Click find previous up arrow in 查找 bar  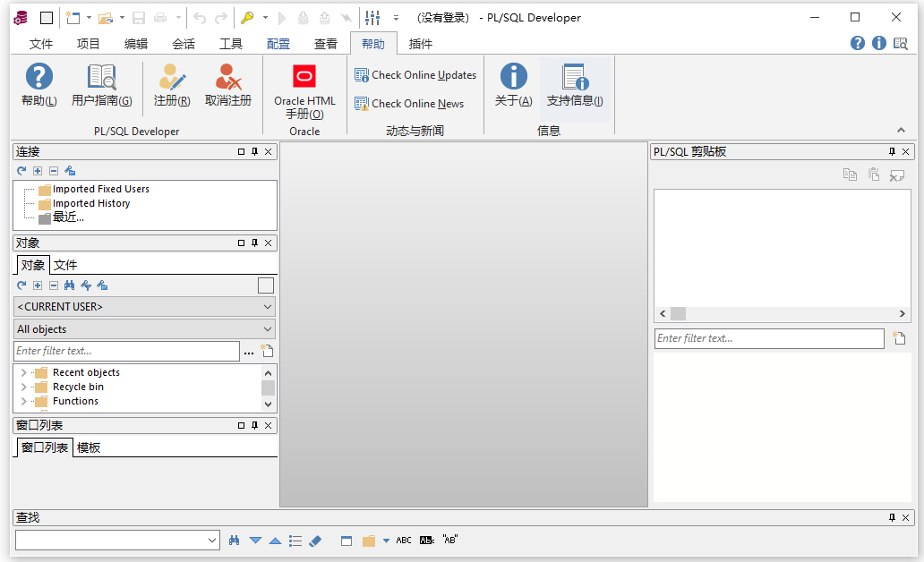pos(275,541)
